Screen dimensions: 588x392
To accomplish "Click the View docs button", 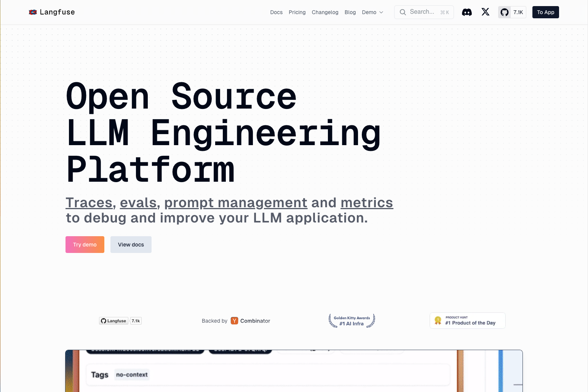I will pyautogui.click(x=131, y=244).
